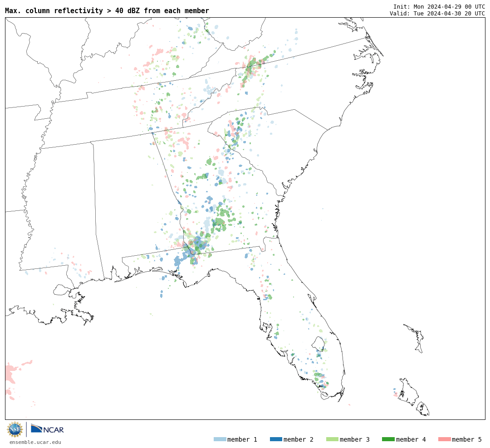Select the 'member 2' legend label
This screenshot has width=490, height=448.
tap(299, 439)
